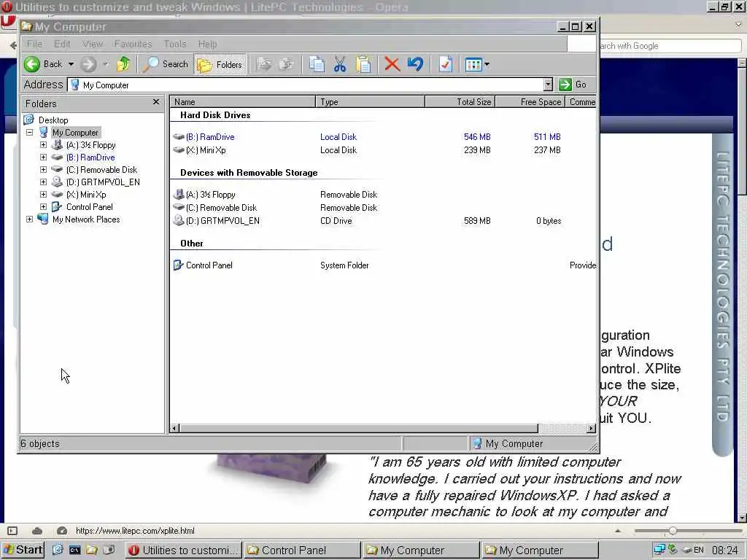Screen dimensions: 747x560
Task: Close the Folders pane
Action: click(156, 102)
